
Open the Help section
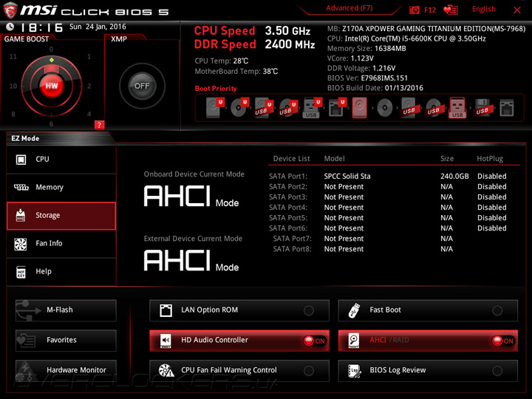[61, 271]
